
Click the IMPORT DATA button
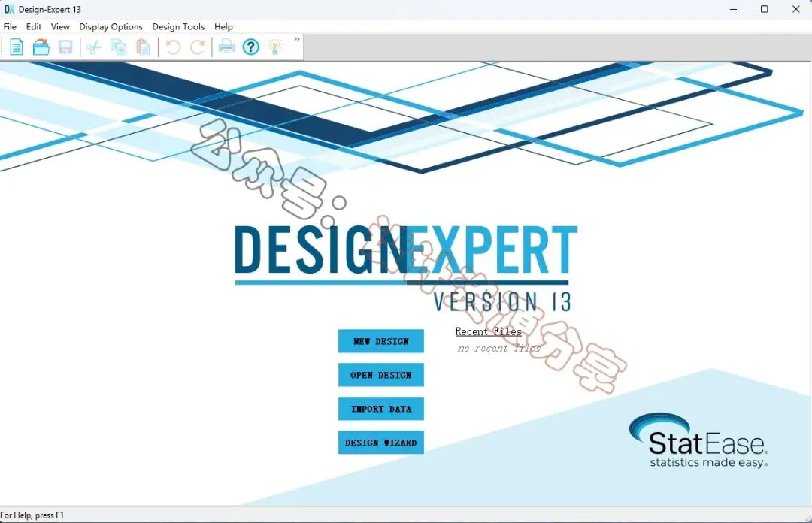(x=381, y=409)
